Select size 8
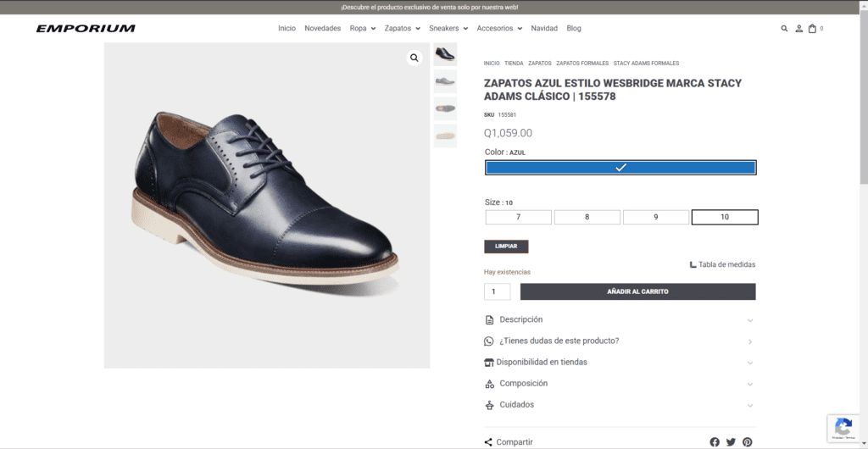This screenshot has height=449, width=868. pyautogui.click(x=587, y=218)
